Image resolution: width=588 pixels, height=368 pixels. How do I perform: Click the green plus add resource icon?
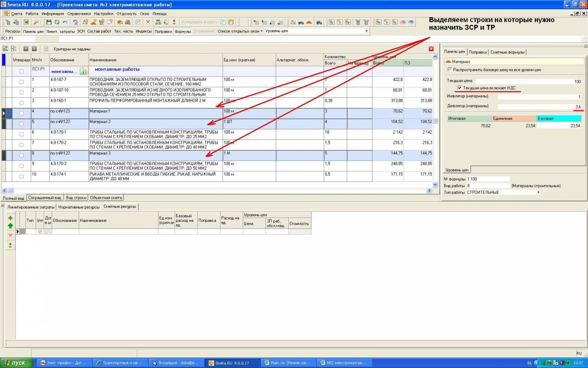click(11, 218)
